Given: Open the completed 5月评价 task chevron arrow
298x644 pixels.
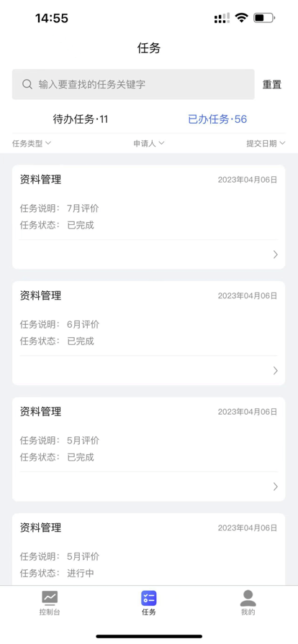Looking at the screenshot, I should click(276, 487).
